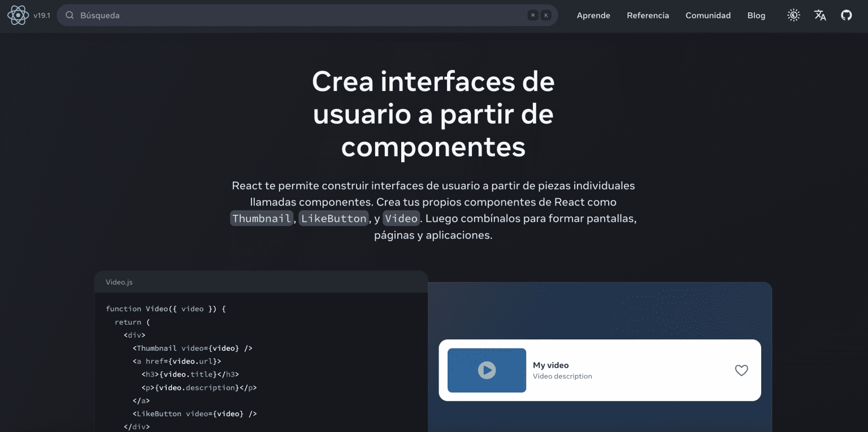
Task: Open the GitHub repository icon
Action: tap(846, 15)
